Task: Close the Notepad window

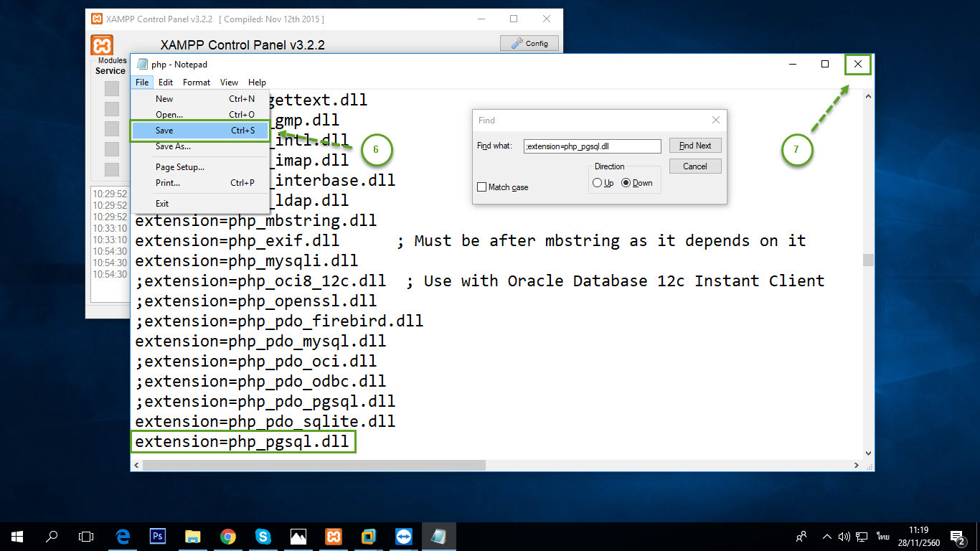Action: pyautogui.click(x=858, y=64)
